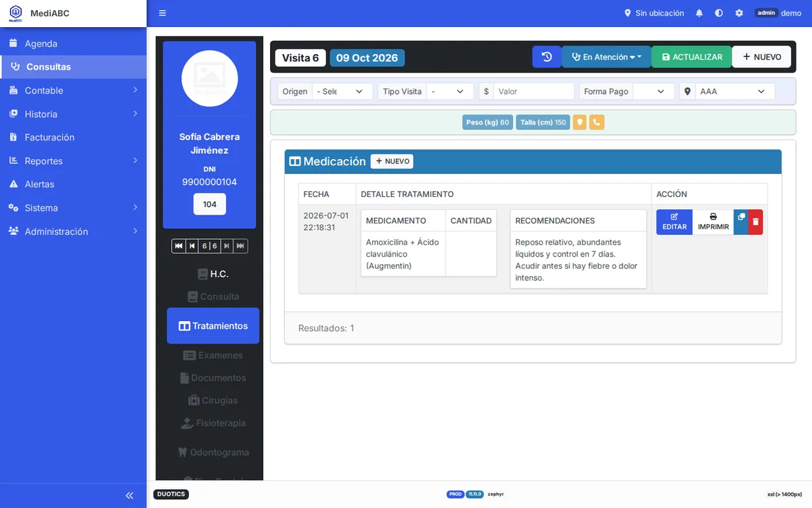Click the visit history clock button

click(547, 57)
